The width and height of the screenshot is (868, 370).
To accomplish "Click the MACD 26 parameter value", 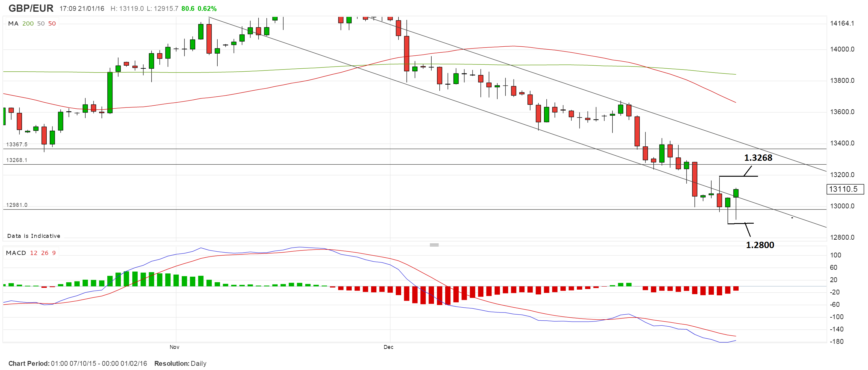I will [x=45, y=253].
